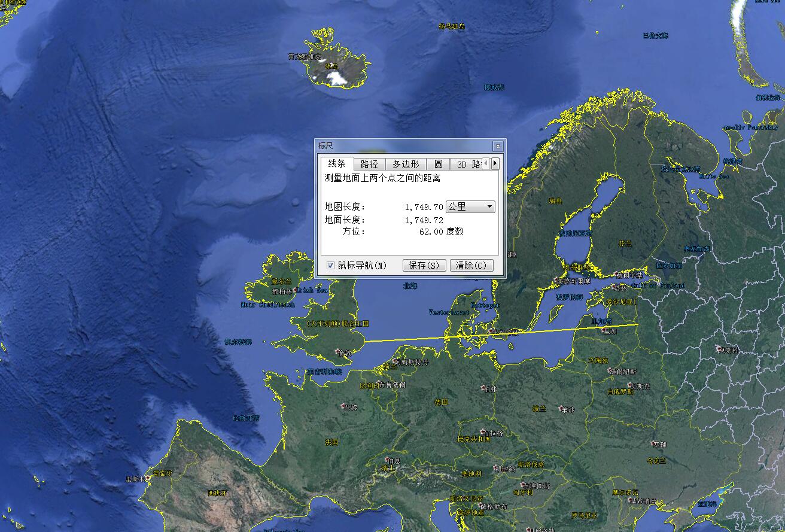Image resolution: width=785 pixels, height=532 pixels.
Task: Click the 清除(C) button
Action: coord(471,265)
